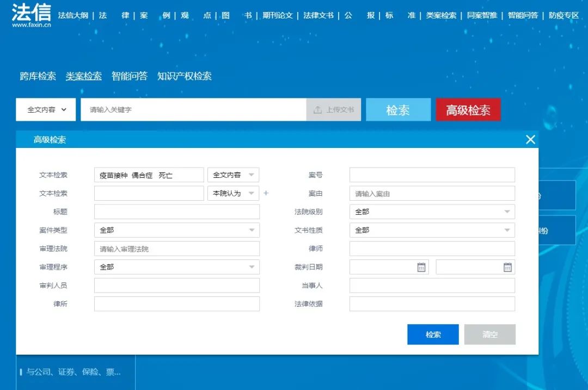Image resolution: width=588 pixels, height=390 pixels.
Task: Switch to the 知识产权检索 tab
Action: [x=185, y=77]
